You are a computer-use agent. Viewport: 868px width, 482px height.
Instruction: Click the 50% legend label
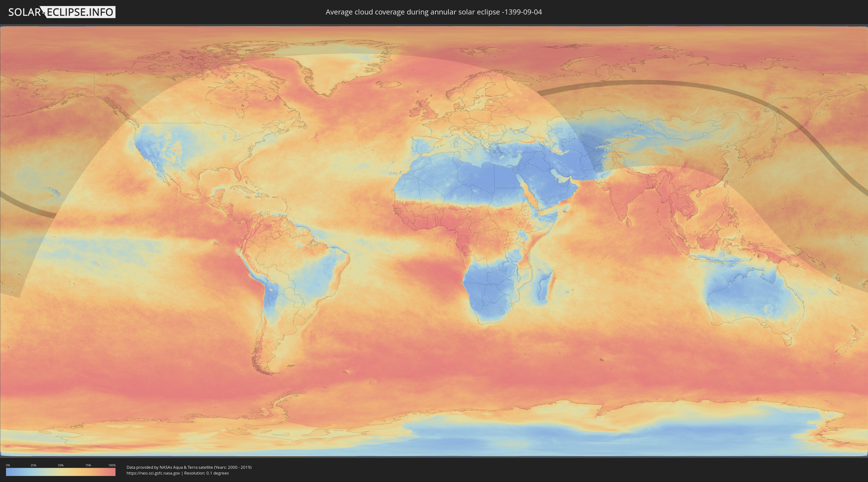[61, 465]
